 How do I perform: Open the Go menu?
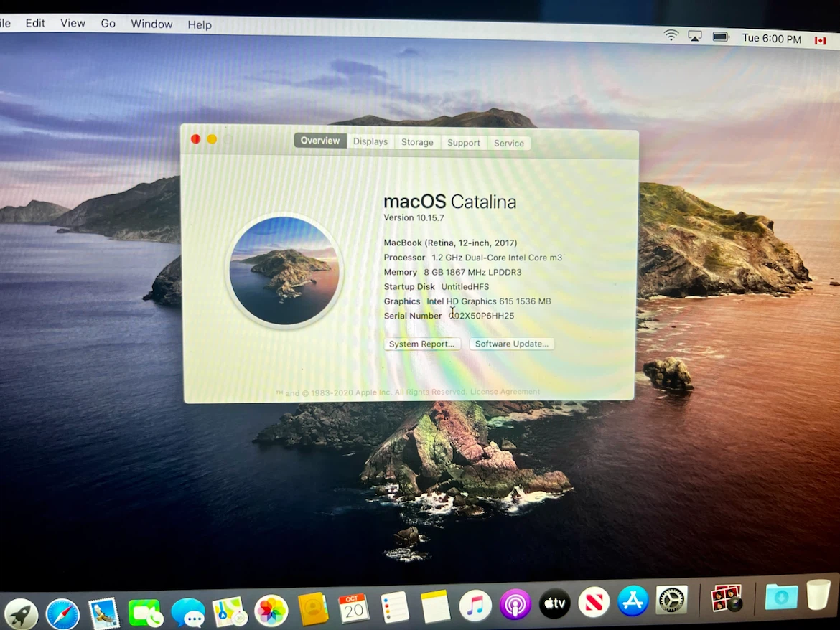tap(108, 24)
